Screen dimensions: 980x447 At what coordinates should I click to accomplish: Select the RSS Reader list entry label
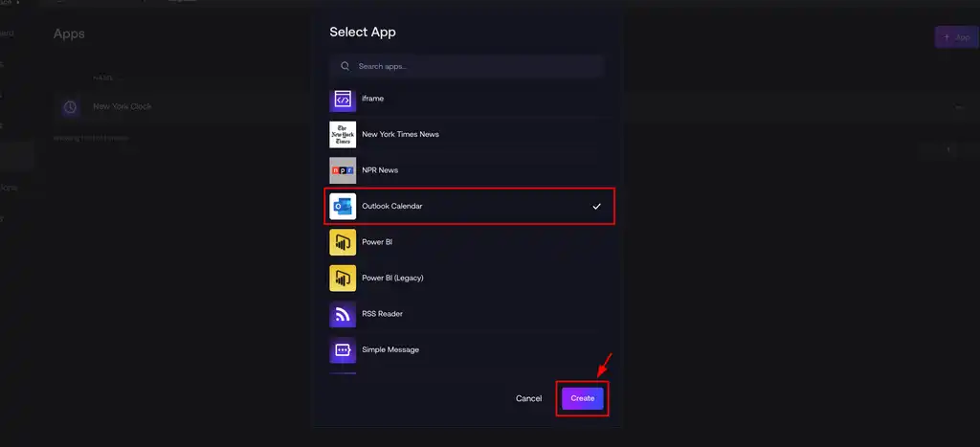point(382,314)
